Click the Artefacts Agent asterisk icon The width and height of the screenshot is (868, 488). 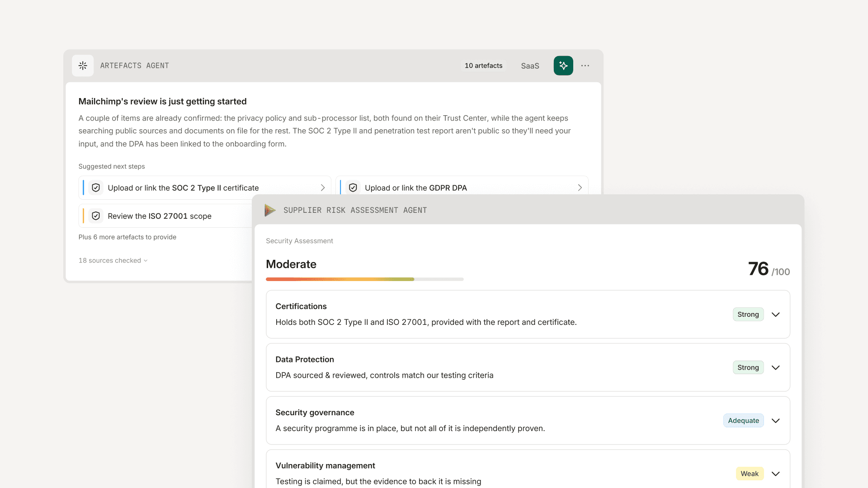coord(83,66)
